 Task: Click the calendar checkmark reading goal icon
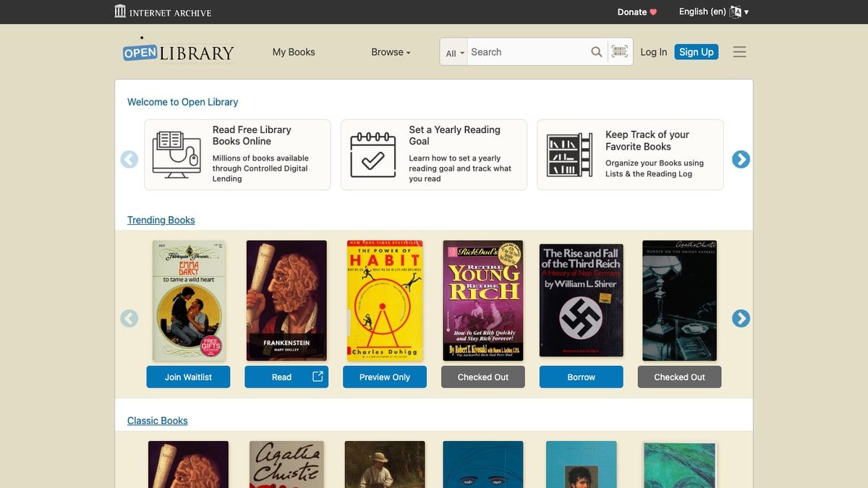pos(373,155)
